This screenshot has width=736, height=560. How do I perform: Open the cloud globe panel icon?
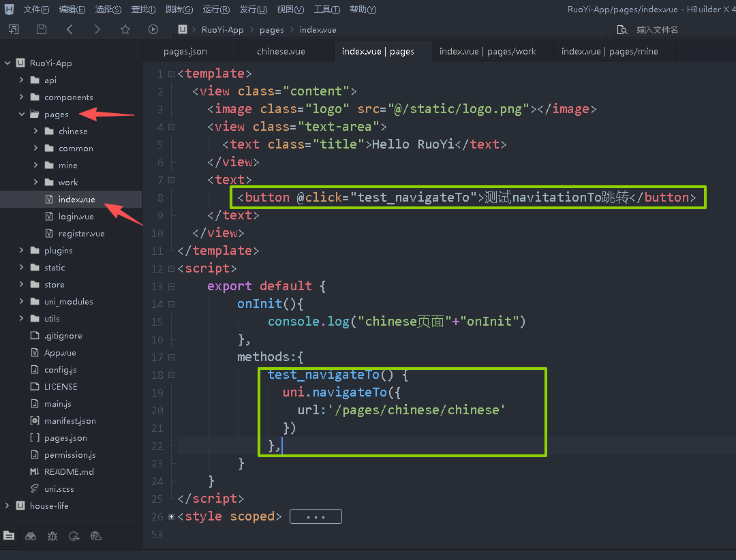96,536
